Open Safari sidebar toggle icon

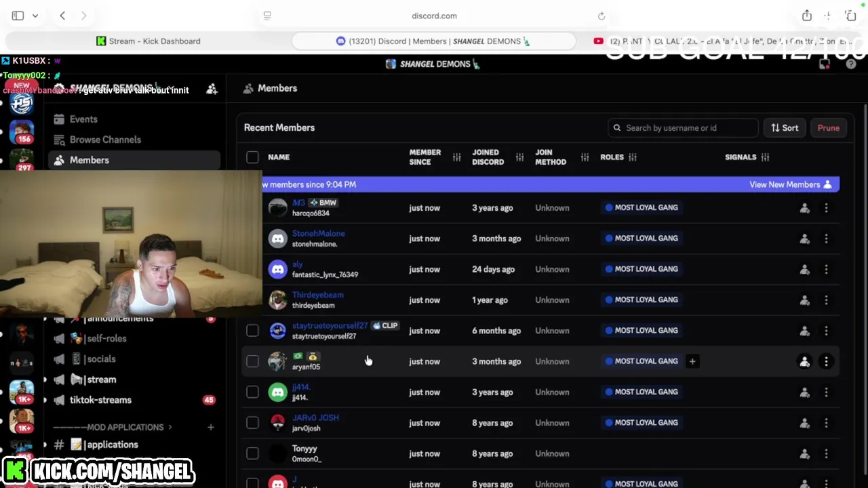point(18,16)
